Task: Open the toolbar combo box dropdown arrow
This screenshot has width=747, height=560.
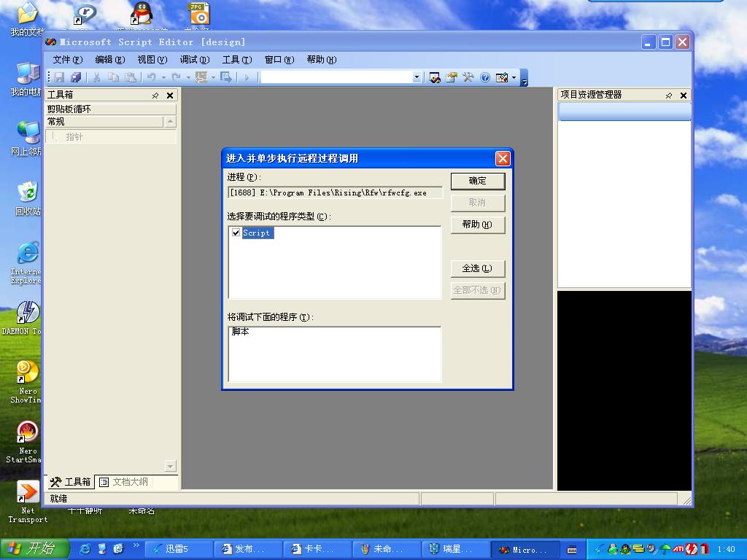Action: [417, 77]
